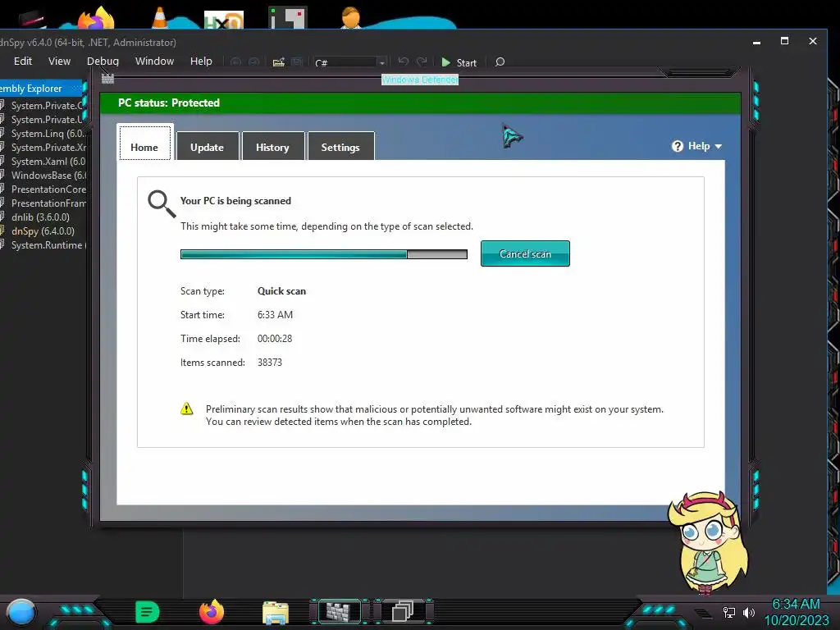Select the Home tab

click(144, 144)
